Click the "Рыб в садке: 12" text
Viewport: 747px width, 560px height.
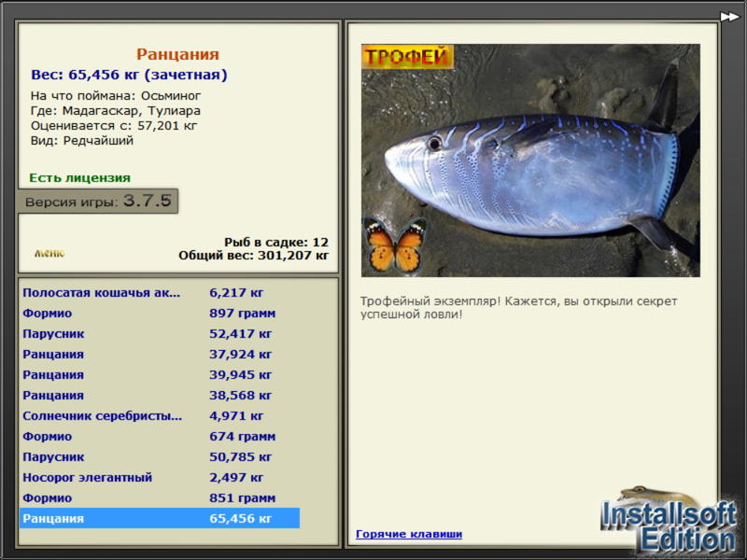pos(276,242)
